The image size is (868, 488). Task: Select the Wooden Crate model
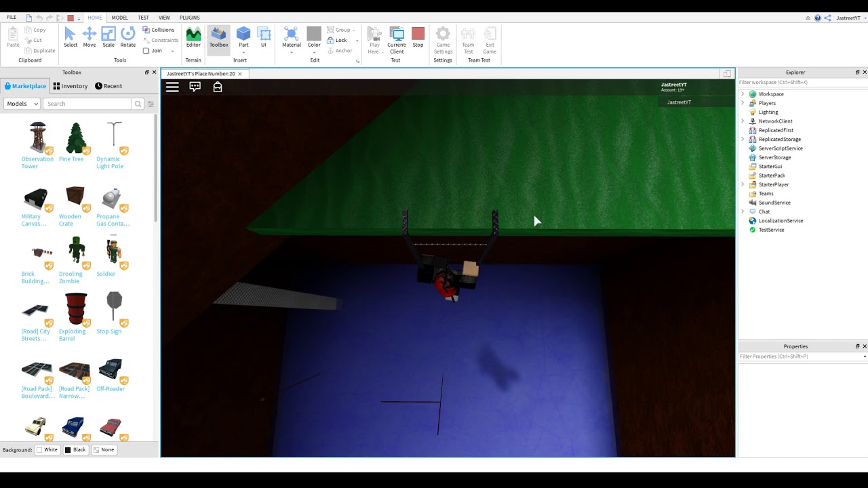tap(75, 206)
